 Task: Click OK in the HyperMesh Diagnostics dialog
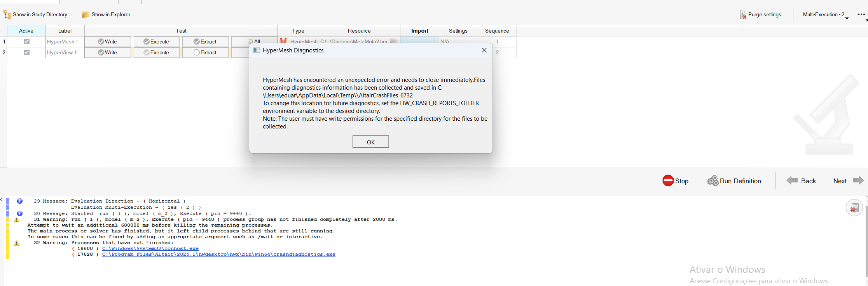(371, 142)
